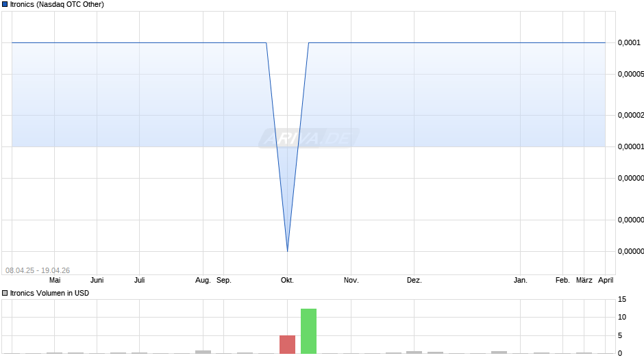
Task: Click the '0,0001' price axis value
Action: [x=629, y=42]
